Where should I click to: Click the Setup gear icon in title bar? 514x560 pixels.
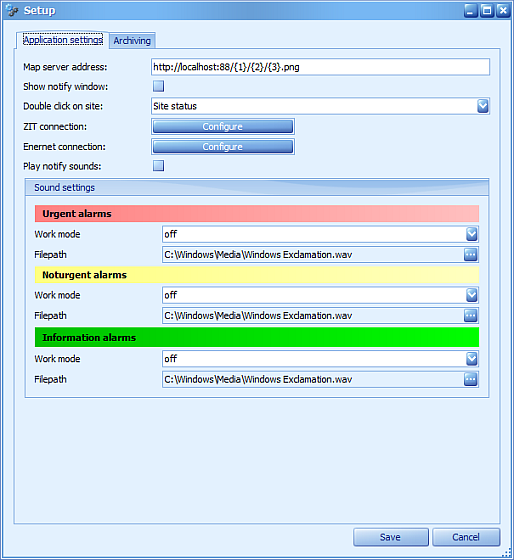pyautogui.click(x=13, y=11)
